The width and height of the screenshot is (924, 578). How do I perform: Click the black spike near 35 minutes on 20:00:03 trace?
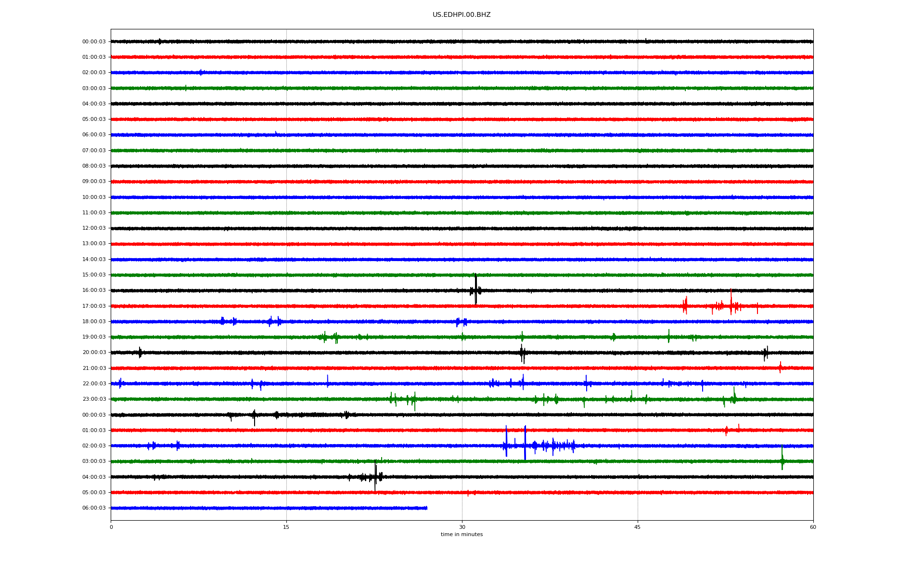pyautogui.click(x=522, y=354)
